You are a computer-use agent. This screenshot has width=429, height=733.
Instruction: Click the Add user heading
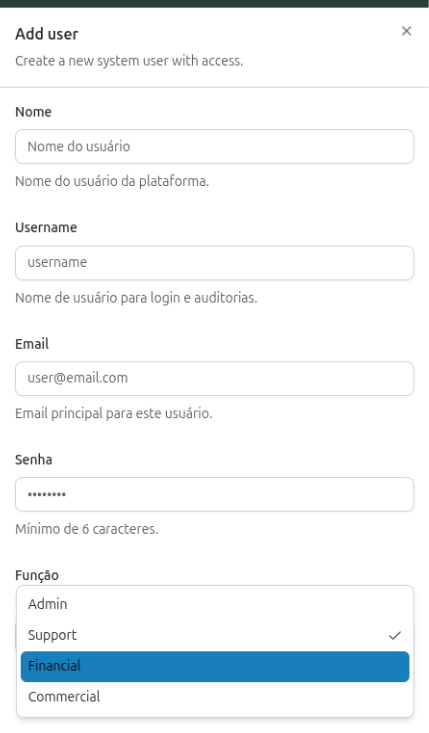click(47, 34)
